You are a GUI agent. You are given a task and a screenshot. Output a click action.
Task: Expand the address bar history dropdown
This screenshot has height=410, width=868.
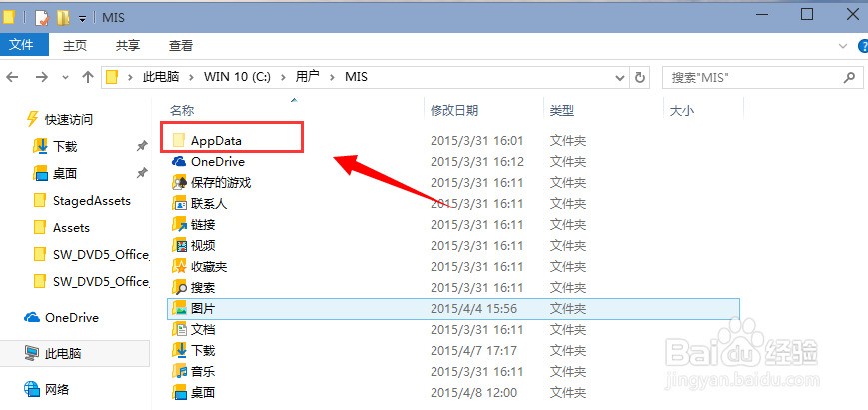620,78
